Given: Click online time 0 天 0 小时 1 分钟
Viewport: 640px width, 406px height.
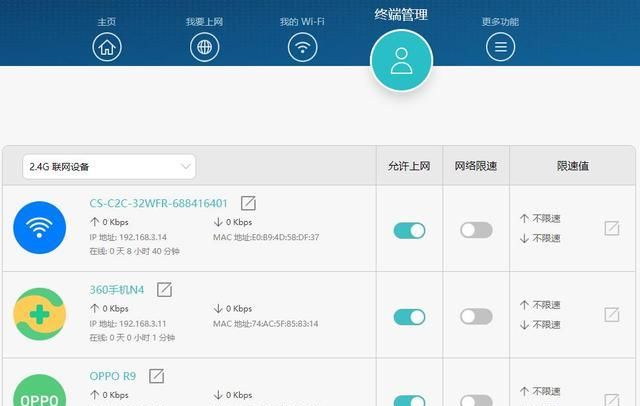Looking at the screenshot, I should coord(142,338).
